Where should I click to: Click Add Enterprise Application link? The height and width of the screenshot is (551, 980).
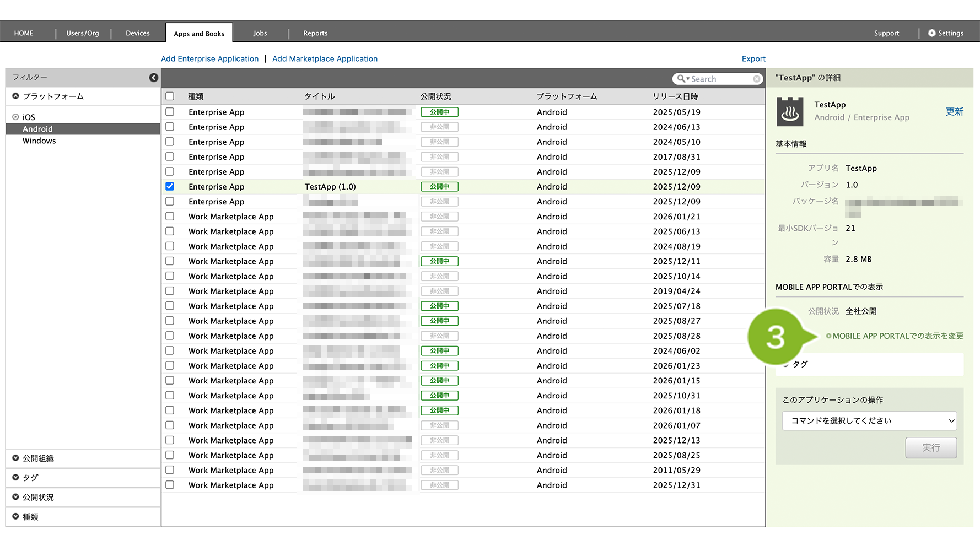[209, 59]
